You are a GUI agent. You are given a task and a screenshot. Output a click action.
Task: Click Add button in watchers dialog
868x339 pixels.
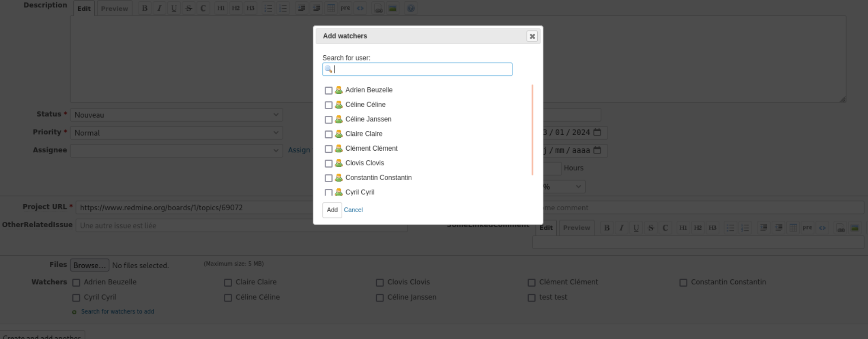(x=332, y=210)
